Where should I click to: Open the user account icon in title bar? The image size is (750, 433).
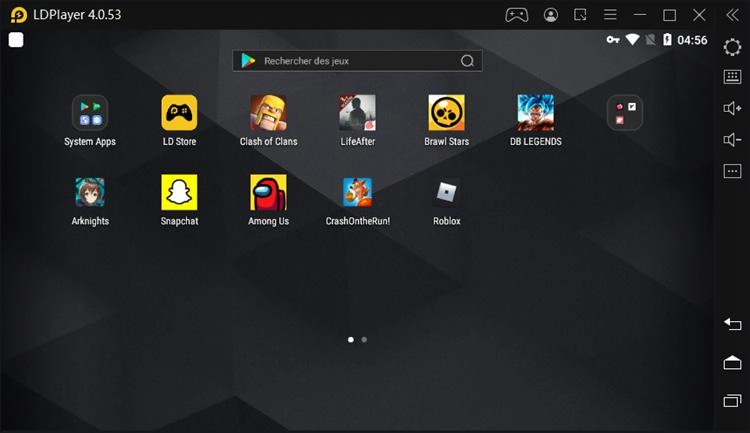click(x=551, y=15)
